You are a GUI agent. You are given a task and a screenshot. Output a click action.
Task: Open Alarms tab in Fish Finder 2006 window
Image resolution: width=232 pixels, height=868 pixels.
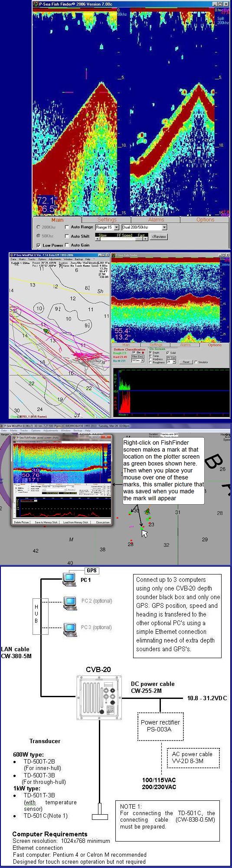click(156, 219)
